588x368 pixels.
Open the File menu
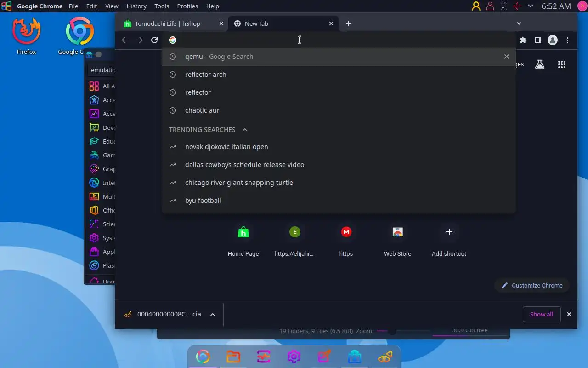point(73,6)
